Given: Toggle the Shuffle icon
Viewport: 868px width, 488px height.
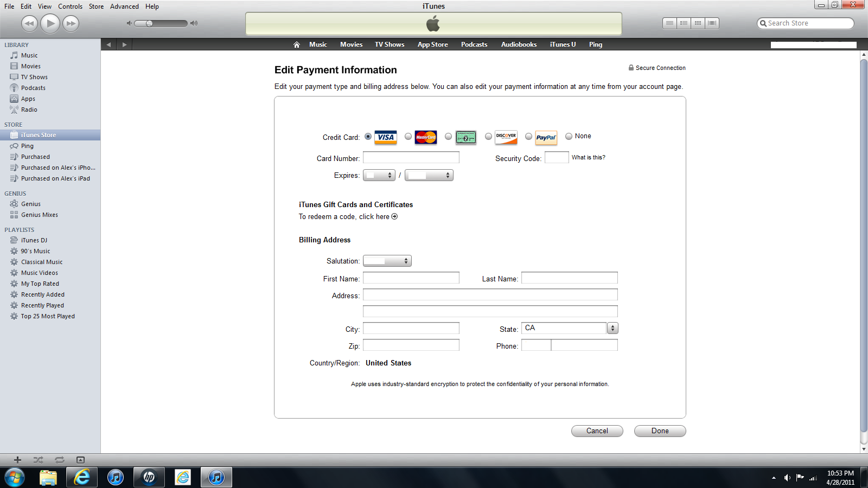Looking at the screenshot, I should (x=38, y=460).
